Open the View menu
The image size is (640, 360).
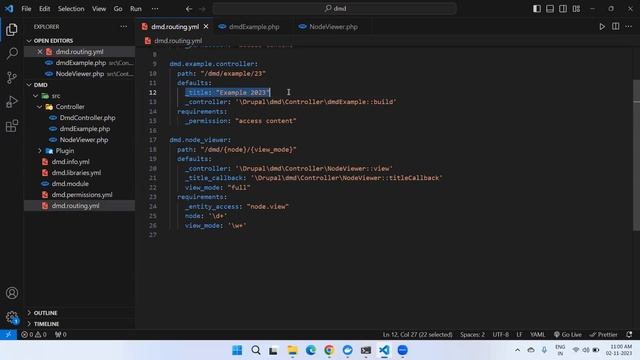click(x=99, y=9)
